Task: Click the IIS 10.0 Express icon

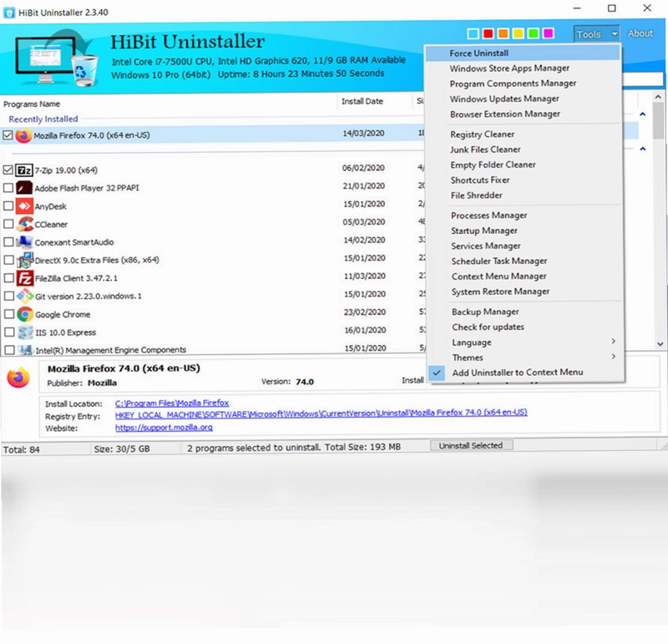Action: pyautogui.click(x=26, y=332)
